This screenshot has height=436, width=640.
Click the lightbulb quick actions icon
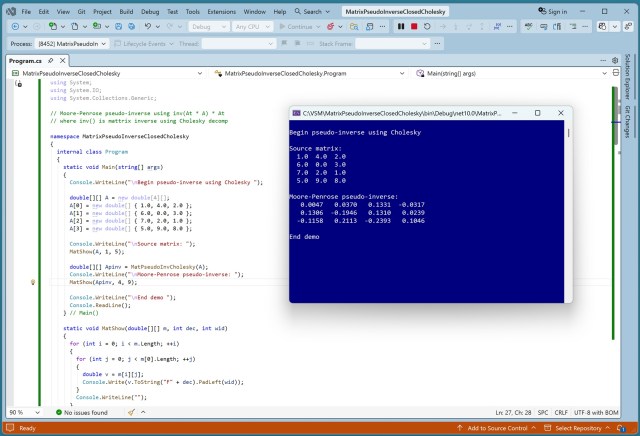coord(34,283)
